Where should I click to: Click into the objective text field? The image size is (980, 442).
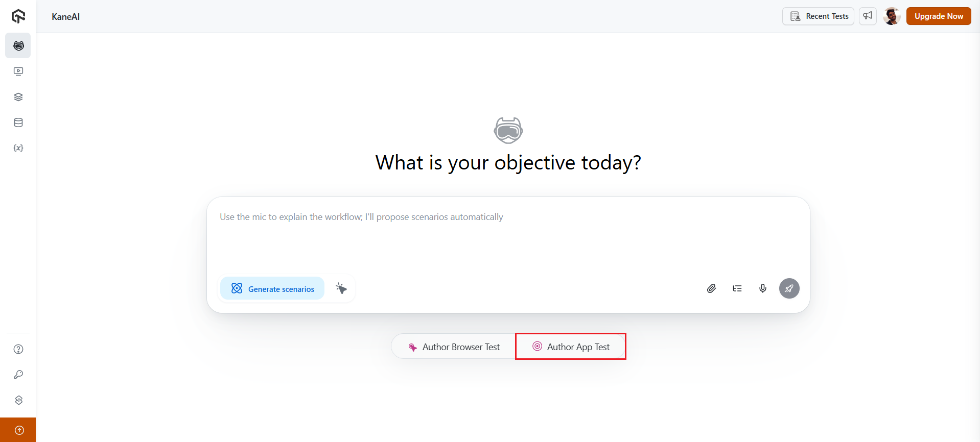[508, 235]
